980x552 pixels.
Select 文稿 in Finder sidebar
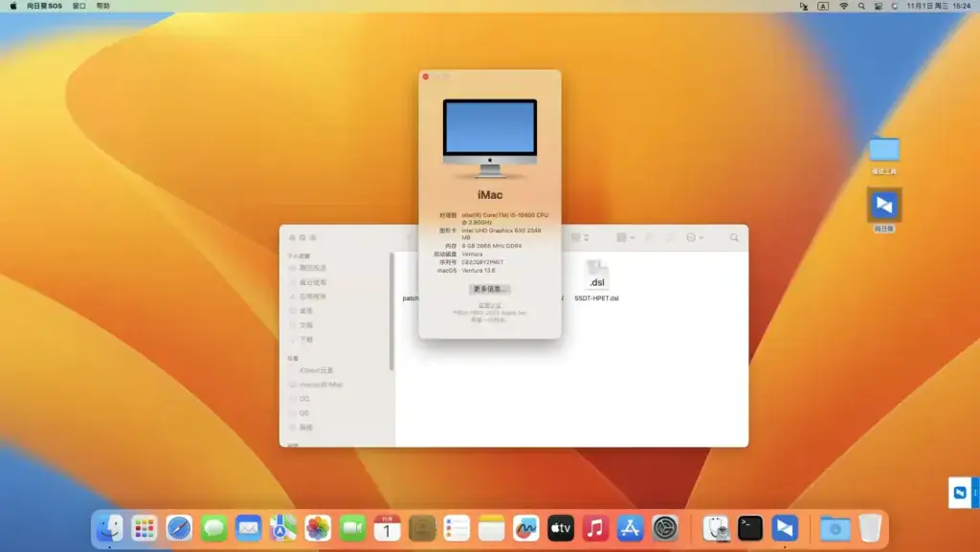click(306, 324)
